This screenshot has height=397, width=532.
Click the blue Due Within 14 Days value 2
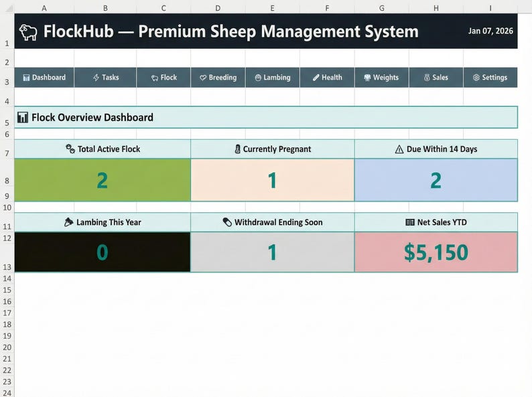pos(436,180)
